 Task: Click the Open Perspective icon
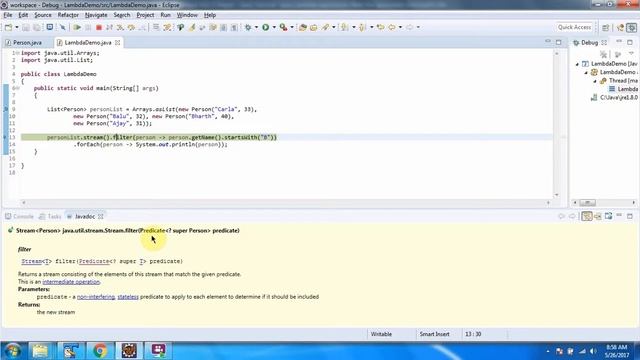[606, 27]
